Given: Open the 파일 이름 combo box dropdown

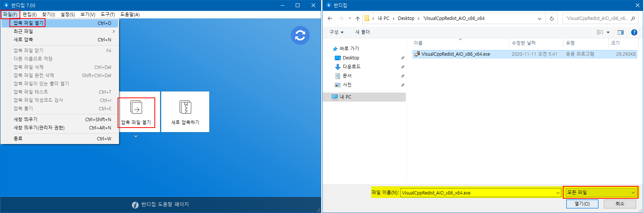Looking at the screenshot, I should click(558, 193).
